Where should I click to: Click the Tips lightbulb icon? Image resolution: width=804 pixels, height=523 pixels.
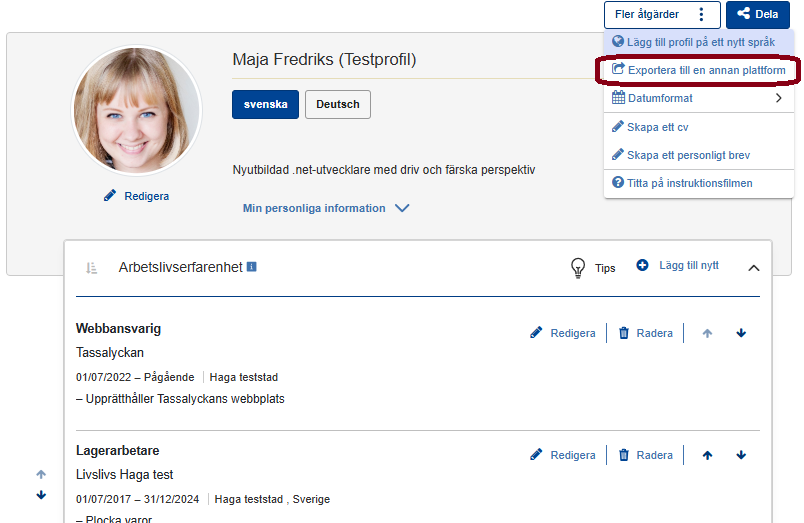click(x=578, y=268)
